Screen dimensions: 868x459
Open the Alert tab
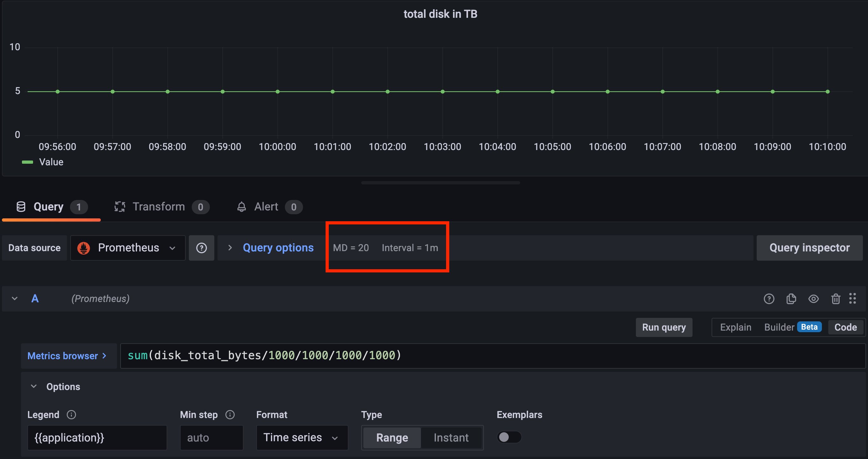pos(266,207)
